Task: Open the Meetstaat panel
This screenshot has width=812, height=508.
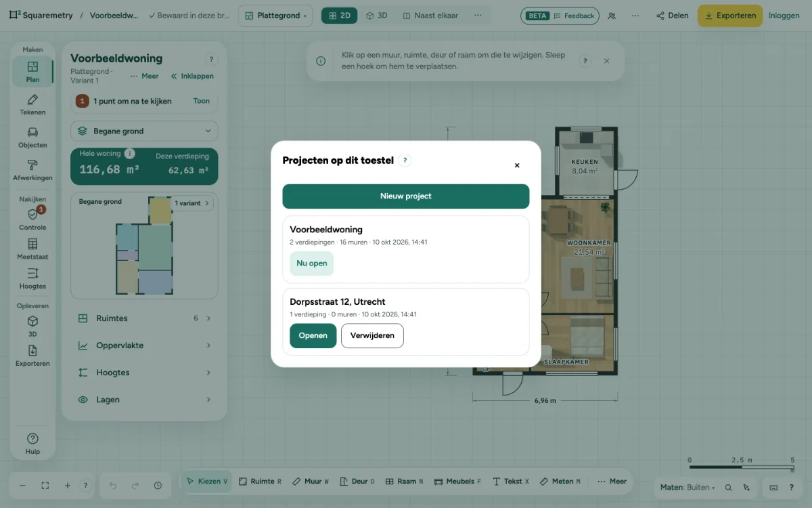Action: 32,249
